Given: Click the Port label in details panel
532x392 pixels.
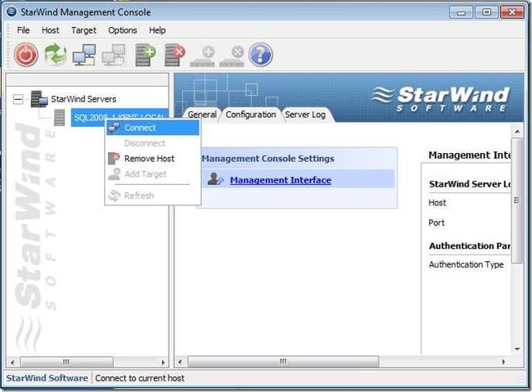Looking at the screenshot, I should (x=436, y=223).
